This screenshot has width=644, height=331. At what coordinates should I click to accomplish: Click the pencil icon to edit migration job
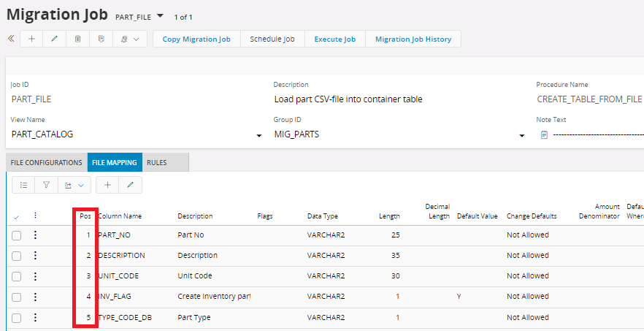click(54, 39)
